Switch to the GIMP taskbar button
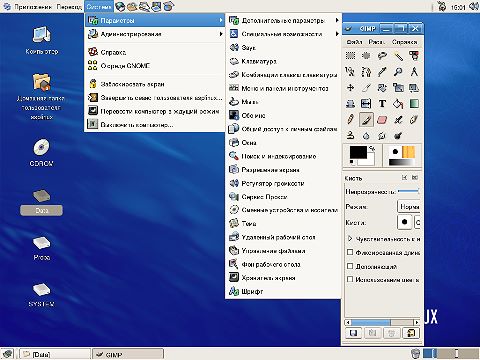 click(x=128, y=354)
